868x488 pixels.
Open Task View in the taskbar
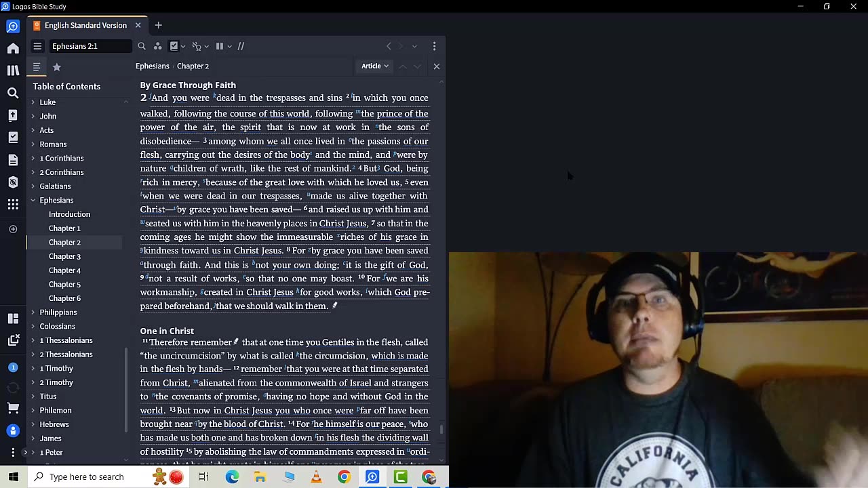(203, 477)
